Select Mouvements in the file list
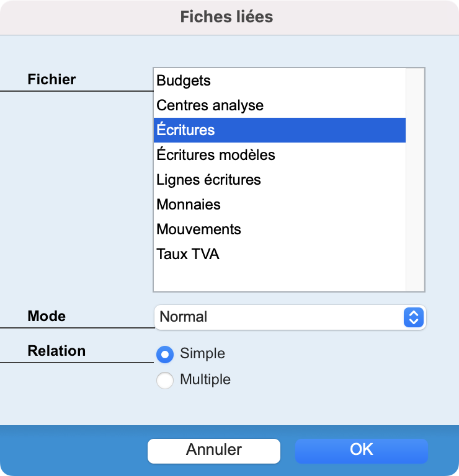This screenshot has width=459, height=476. click(280, 229)
